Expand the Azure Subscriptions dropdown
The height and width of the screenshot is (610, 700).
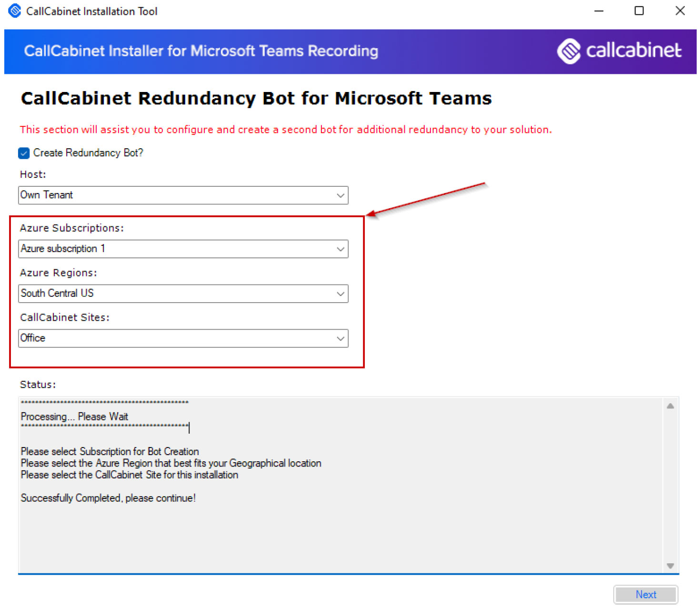[183, 249]
